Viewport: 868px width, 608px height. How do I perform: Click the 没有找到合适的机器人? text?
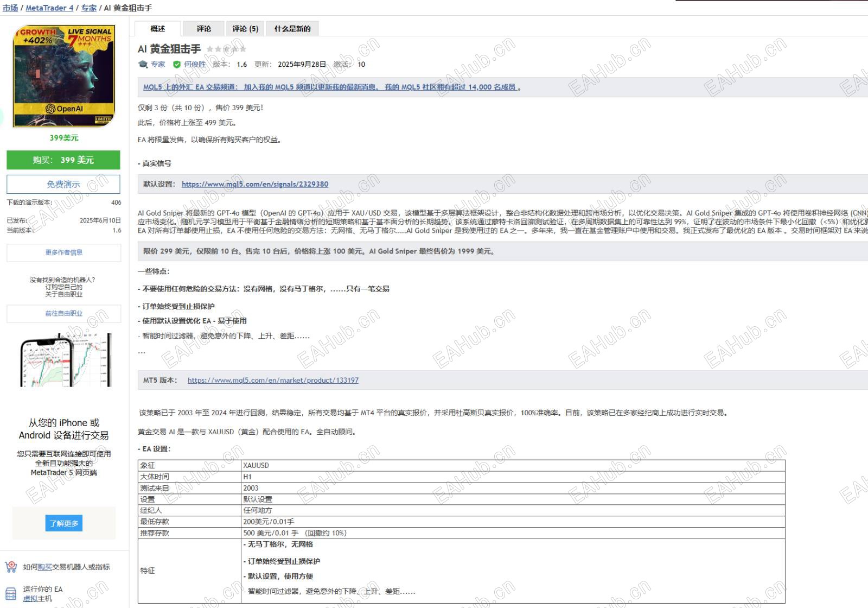tap(62, 280)
